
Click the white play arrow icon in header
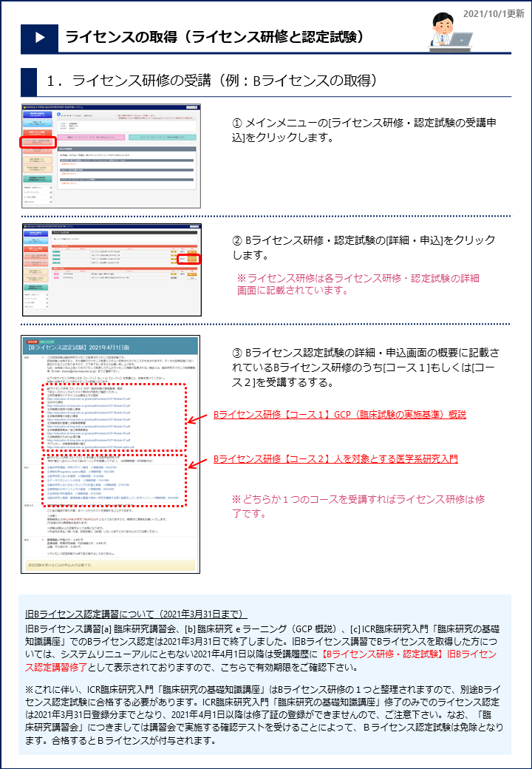40,38
